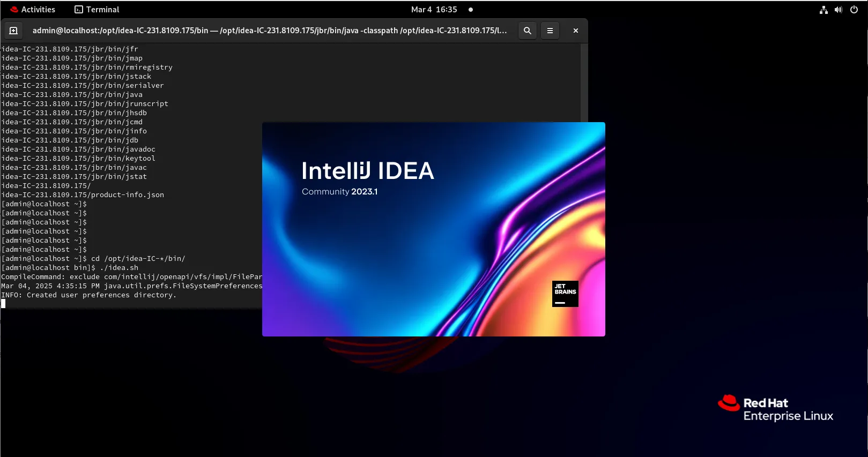Image resolution: width=868 pixels, height=457 pixels.
Task: Click the terminal cursor block
Action: tap(3, 304)
